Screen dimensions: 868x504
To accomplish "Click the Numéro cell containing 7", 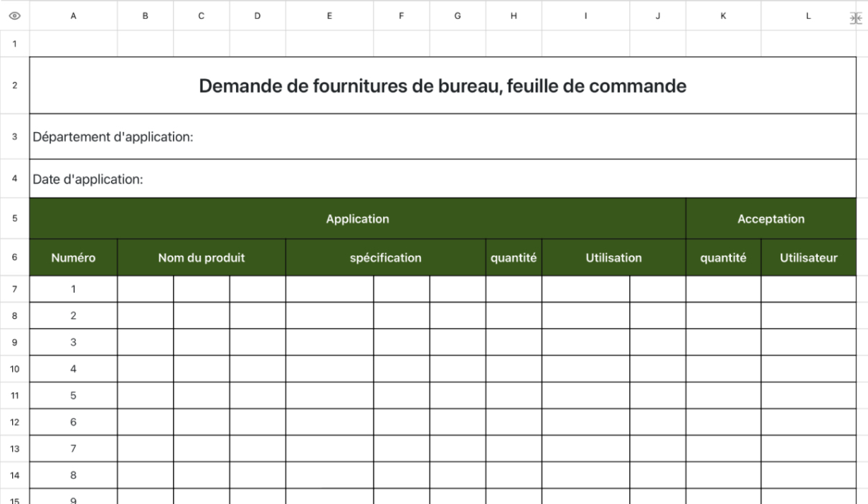I will coord(73,448).
